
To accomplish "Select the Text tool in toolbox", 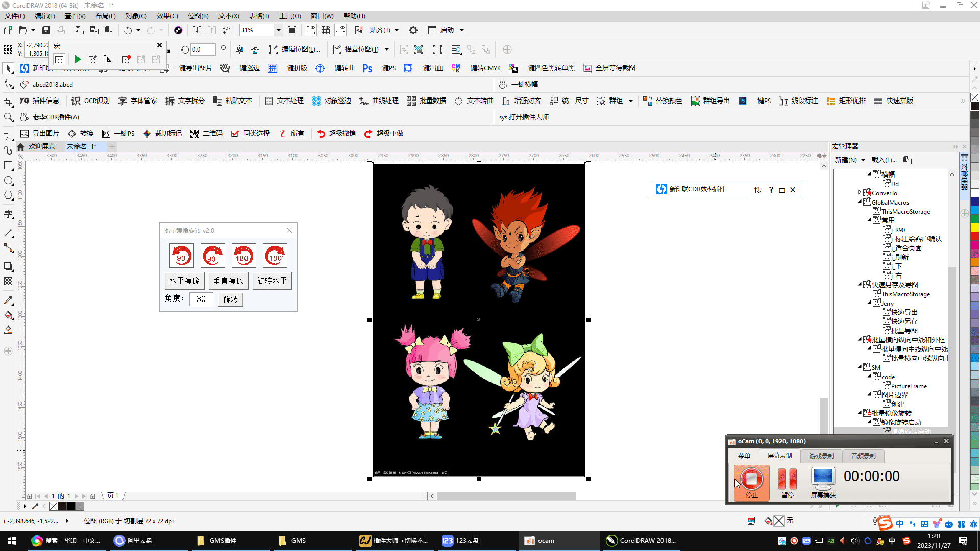I will click(8, 214).
